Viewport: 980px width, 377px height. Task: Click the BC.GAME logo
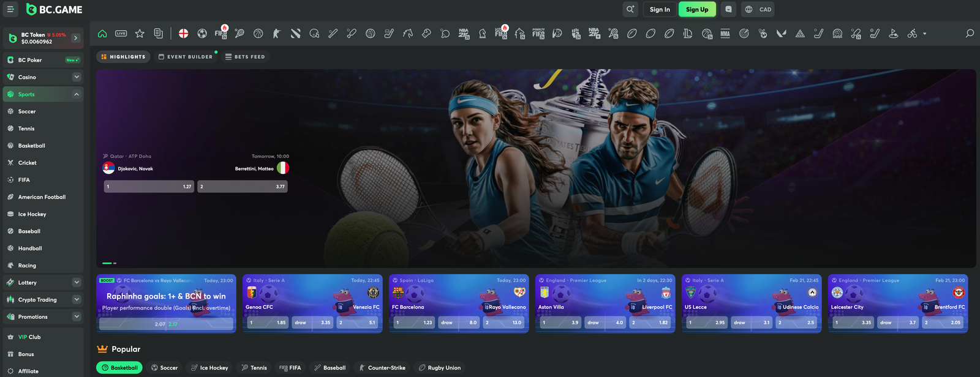click(54, 9)
